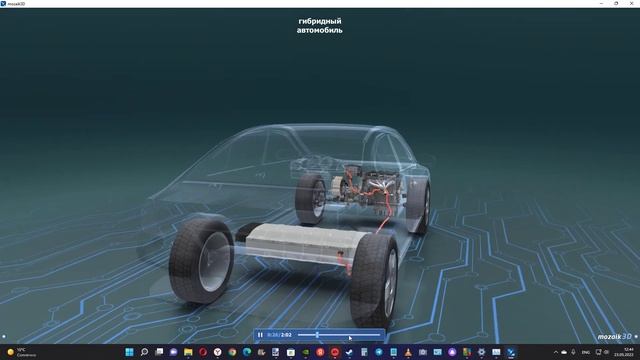Viewport: 640px width, 360px height.
Task: Open taskbar Search
Action: [144, 352]
